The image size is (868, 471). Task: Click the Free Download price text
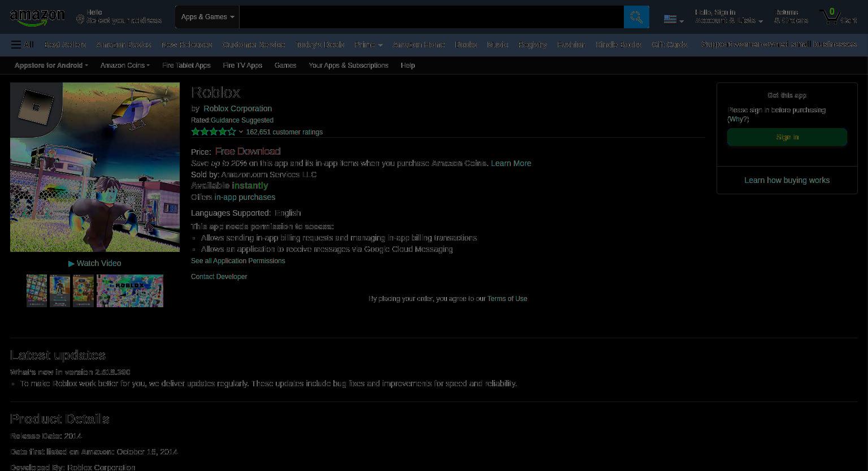(x=248, y=151)
